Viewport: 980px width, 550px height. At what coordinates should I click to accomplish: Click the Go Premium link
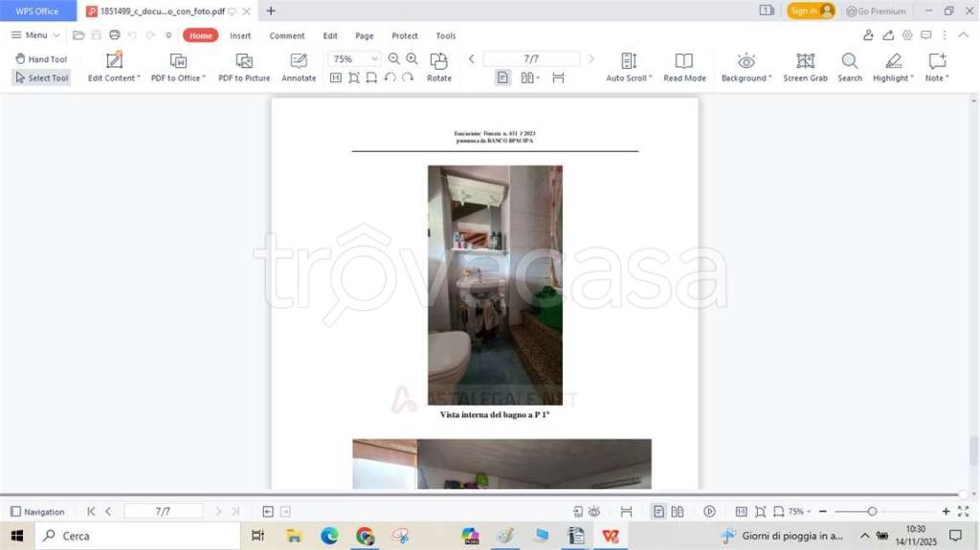coord(876,11)
